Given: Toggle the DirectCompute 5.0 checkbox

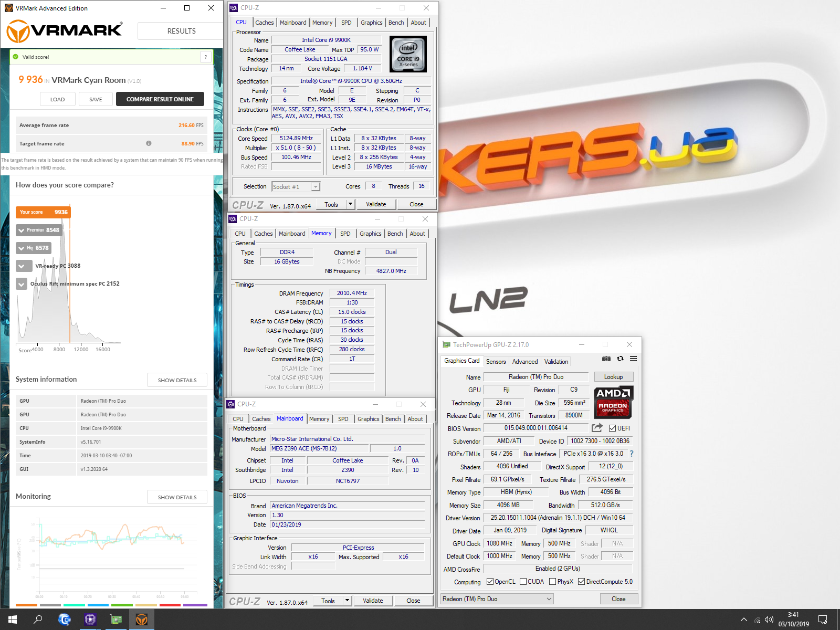Looking at the screenshot, I should [581, 581].
